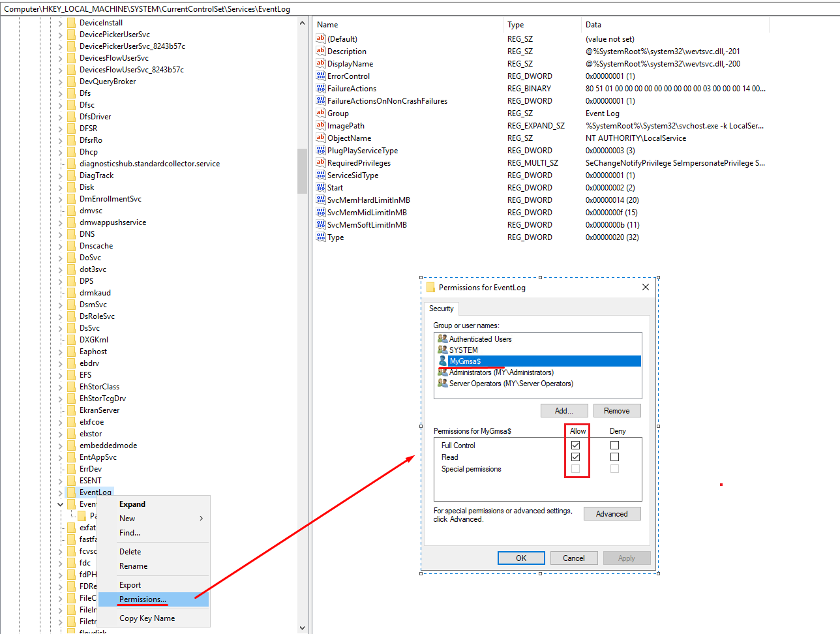
Task: Click the Authenticated Users group icon
Action: pos(443,339)
